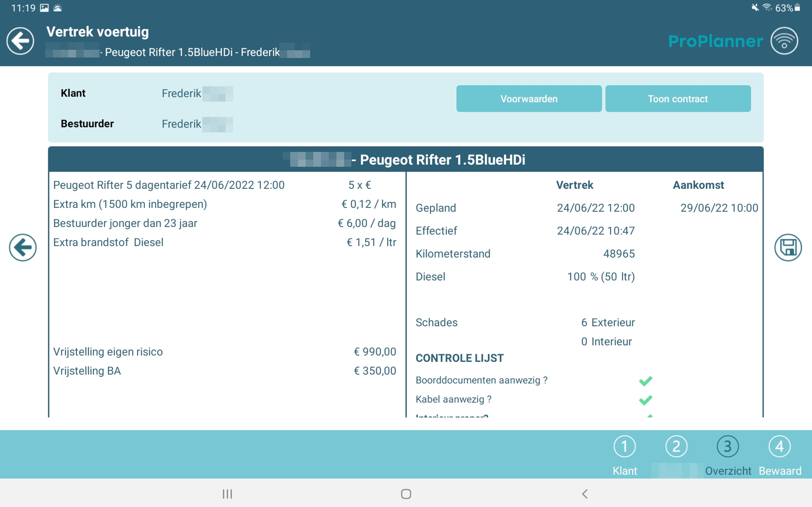Screen dimensions: 812x507
Task: Select the Vrijstelling eigen risico row
Action: pos(225,352)
